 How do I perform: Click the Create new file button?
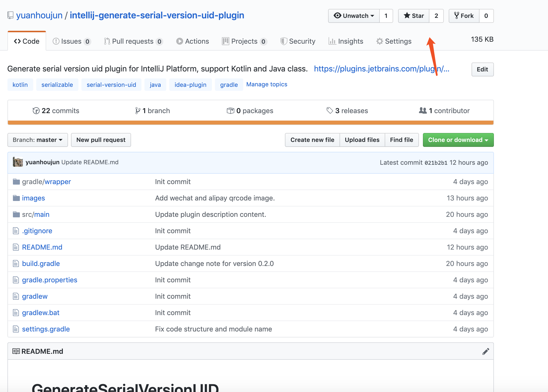click(x=312, y=140)
